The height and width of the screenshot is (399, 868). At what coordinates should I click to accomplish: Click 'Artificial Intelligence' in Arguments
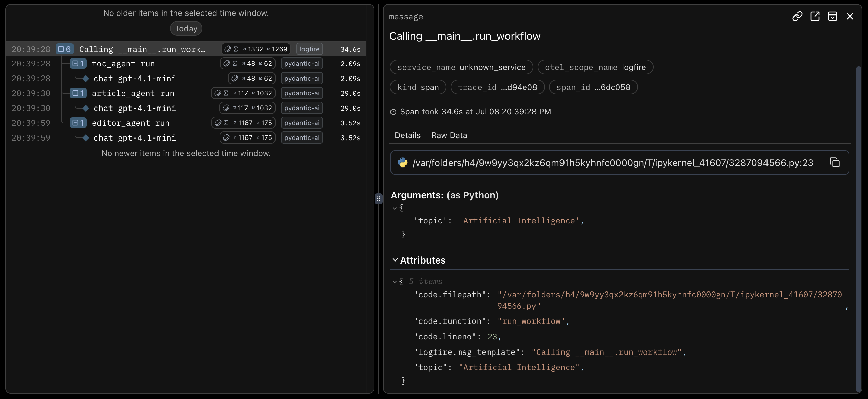519,221
